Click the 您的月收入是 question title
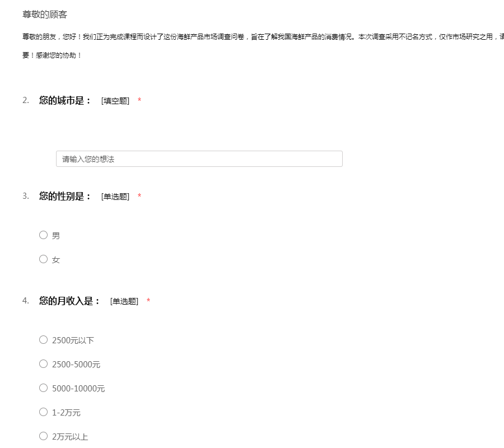 coord(69,301)
